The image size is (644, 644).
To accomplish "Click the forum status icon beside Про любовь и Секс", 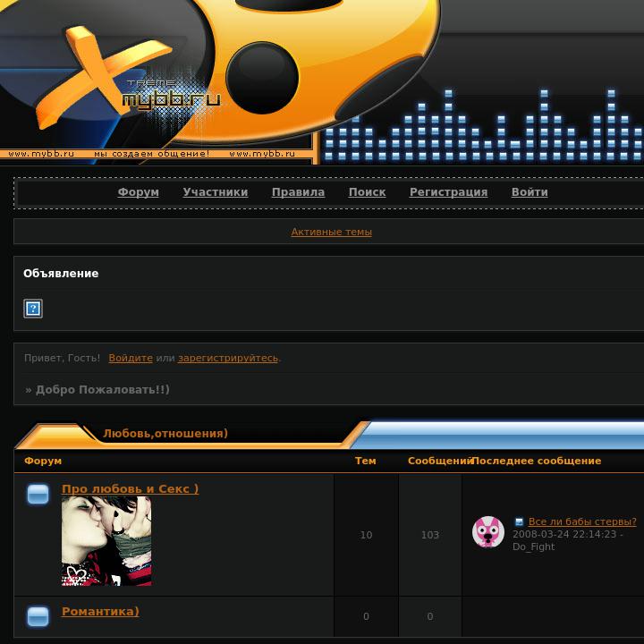I will (x=38, y=494).
